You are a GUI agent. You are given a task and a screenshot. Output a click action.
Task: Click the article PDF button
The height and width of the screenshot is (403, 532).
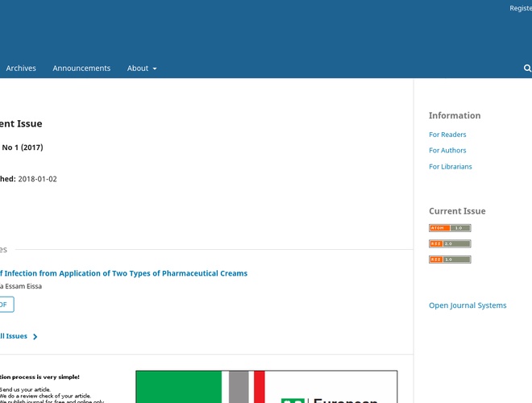point(6,305)
